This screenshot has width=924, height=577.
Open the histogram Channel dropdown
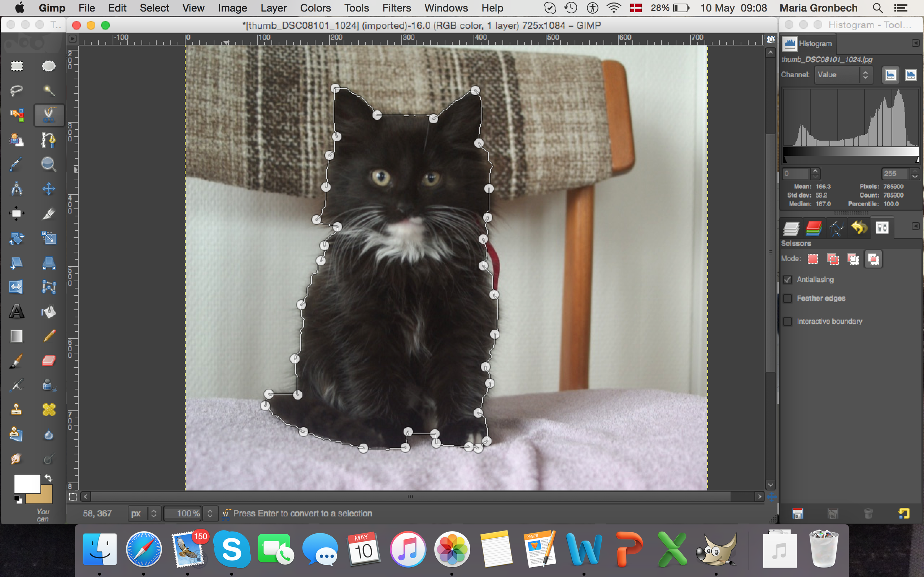tap(844, 75)
